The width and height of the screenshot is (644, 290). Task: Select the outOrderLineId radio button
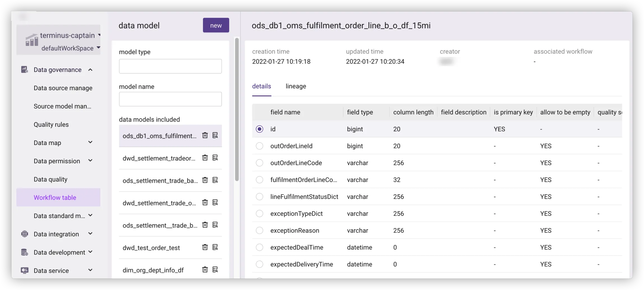click(259, 146)
